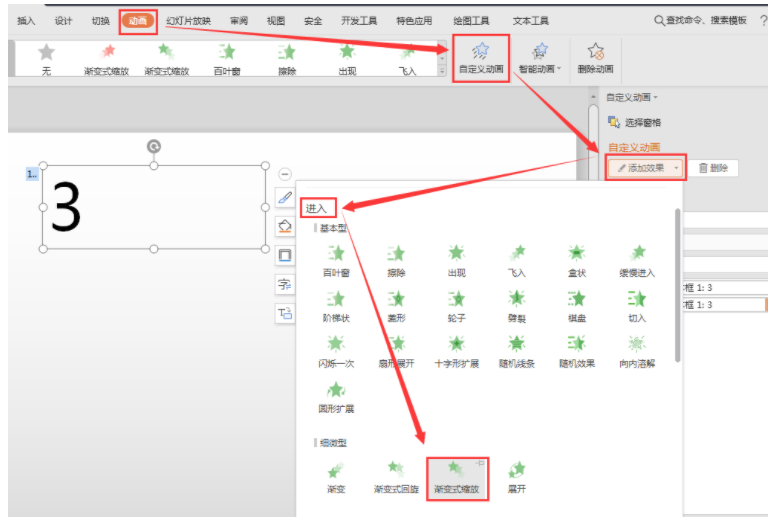772x523 pixels.
Task: Pick 劈裂 entrance effect
Action: 516,306
